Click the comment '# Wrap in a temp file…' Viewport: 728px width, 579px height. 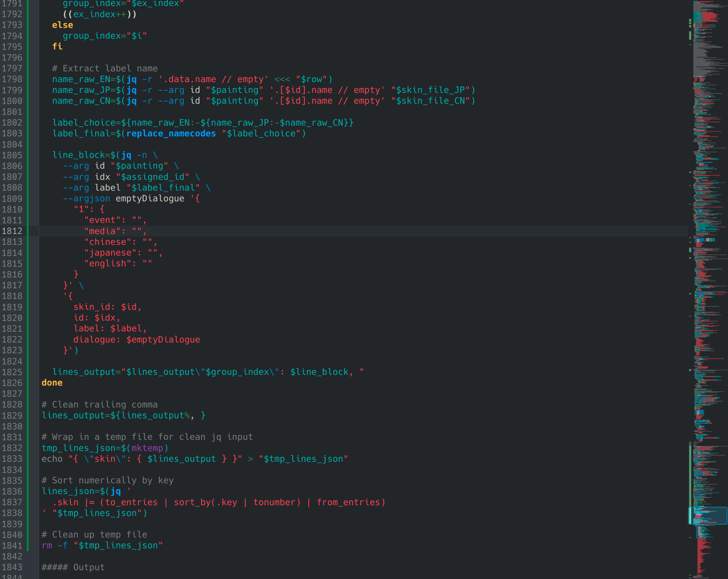click(147, 437)
